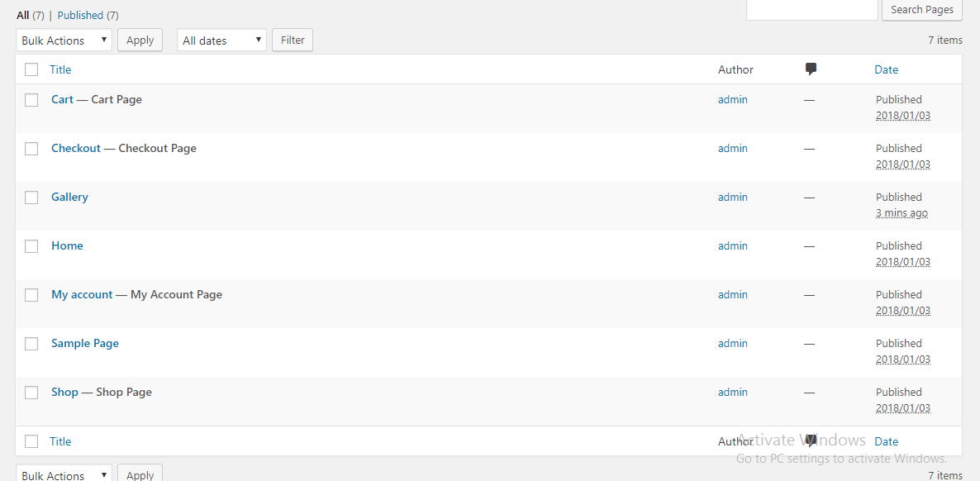Screen dimensions: 980x481
Task: Tick the checkbox for the Cart page
Action: coord(31,100)
